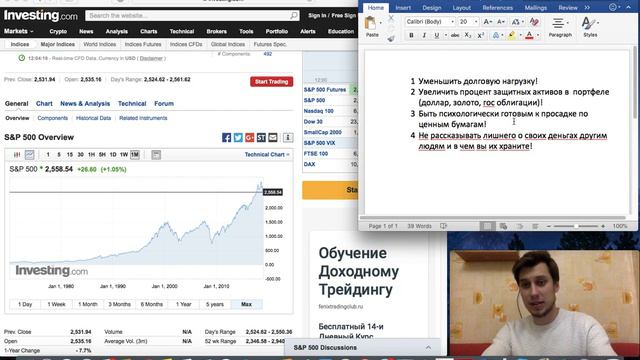Click the smiley feedback icon in Word
Screen dimensions: 640x360
tap(612, 7)
